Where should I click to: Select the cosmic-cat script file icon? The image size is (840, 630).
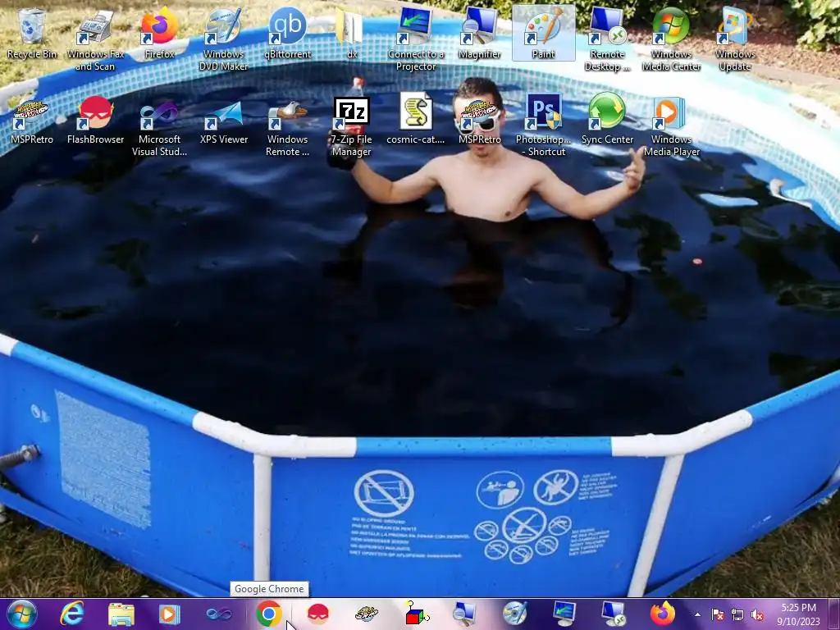[416, 119]
